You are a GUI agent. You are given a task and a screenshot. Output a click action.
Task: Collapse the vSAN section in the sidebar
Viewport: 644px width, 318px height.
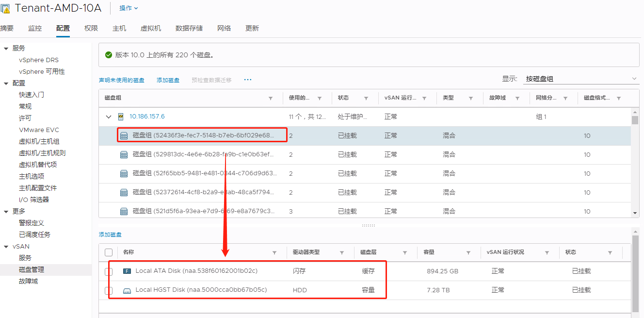pyautogui.click(x=5, y=246)
